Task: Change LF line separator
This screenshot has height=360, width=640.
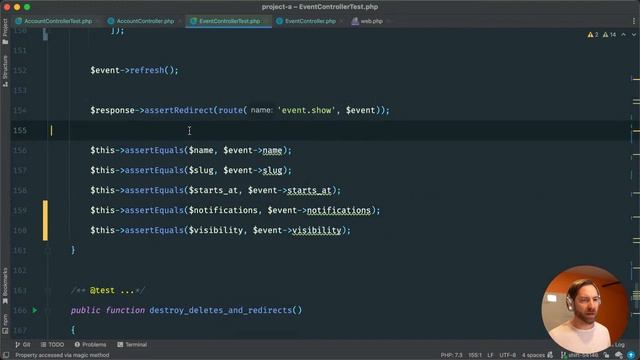Action: 490,355
